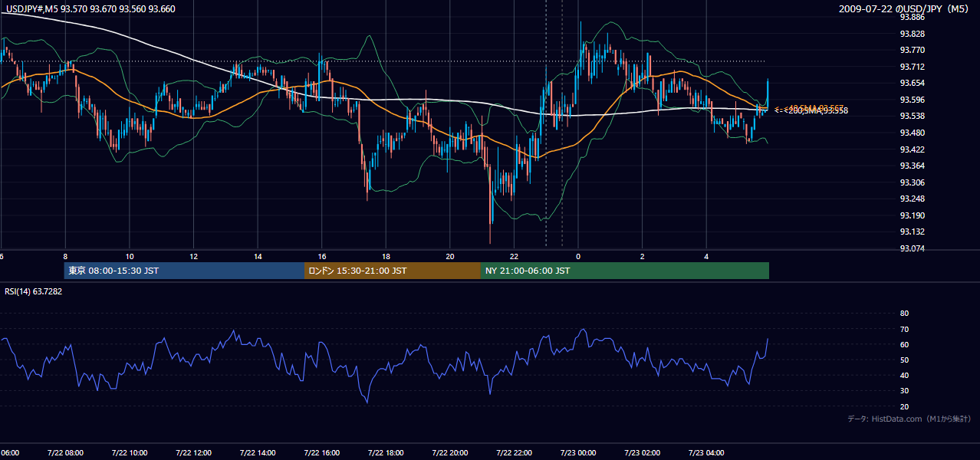Screen dimensions: 980x460
Task: Click the Tokyo session bar 東京 08:00-15:30 JST
Action: [185, 271]
